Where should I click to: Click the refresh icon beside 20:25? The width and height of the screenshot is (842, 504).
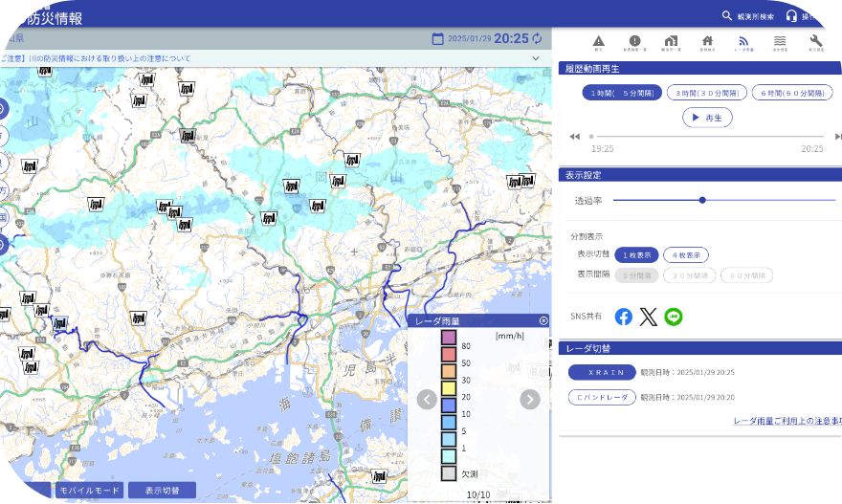point(537,38)
